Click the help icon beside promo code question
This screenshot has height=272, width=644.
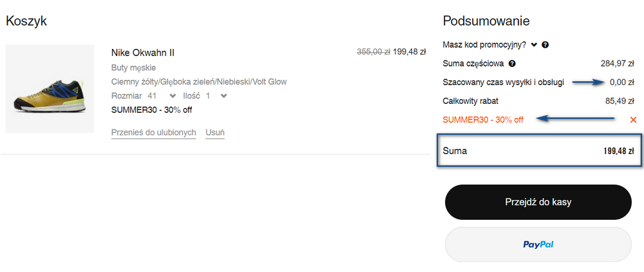[545, 45]
